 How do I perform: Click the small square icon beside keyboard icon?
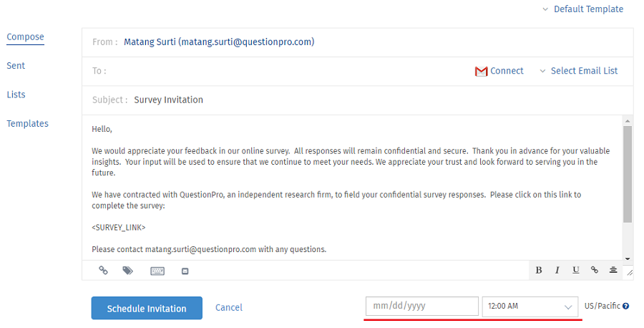[x=185, y=271]
